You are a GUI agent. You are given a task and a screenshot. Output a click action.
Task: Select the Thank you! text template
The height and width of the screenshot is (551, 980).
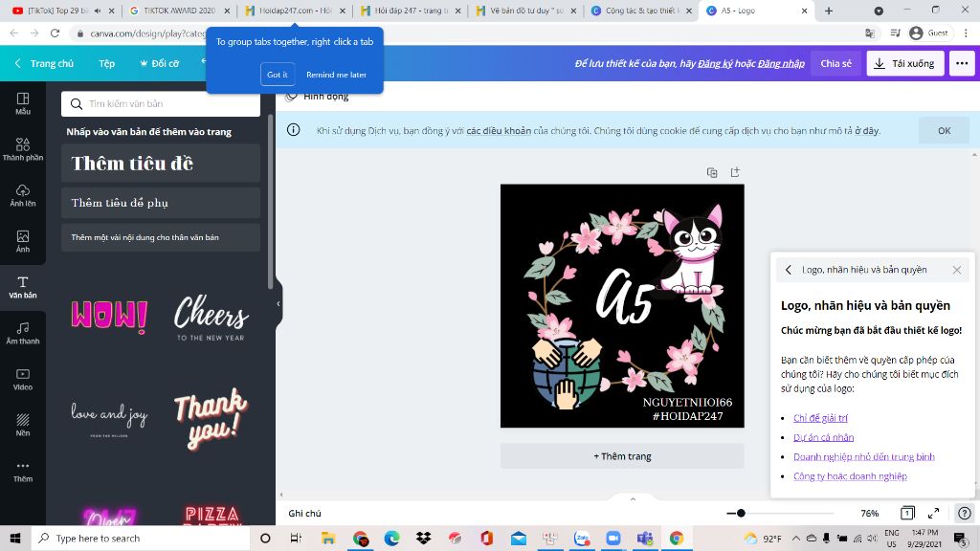click(210, 417)
